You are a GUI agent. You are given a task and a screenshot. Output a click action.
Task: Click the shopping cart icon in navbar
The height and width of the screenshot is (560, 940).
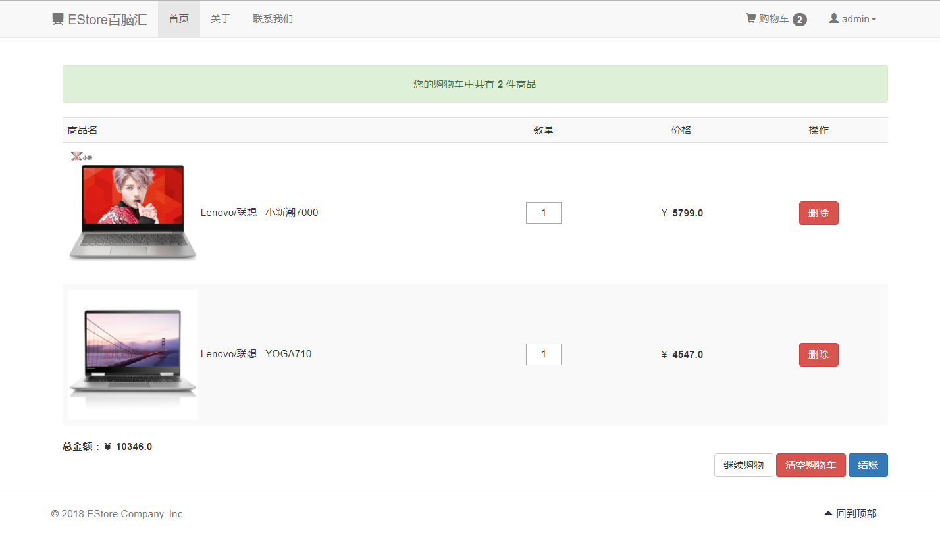tap(750, 18)
